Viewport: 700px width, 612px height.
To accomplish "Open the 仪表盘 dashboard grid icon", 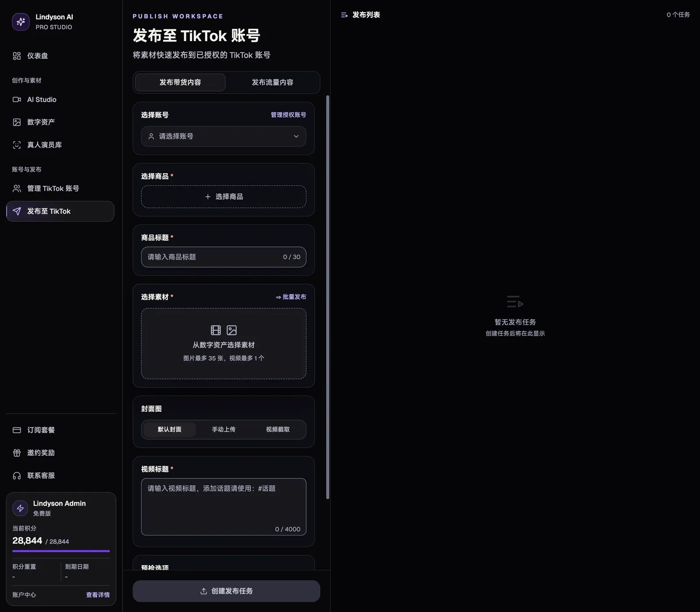I will click(17, 56).
